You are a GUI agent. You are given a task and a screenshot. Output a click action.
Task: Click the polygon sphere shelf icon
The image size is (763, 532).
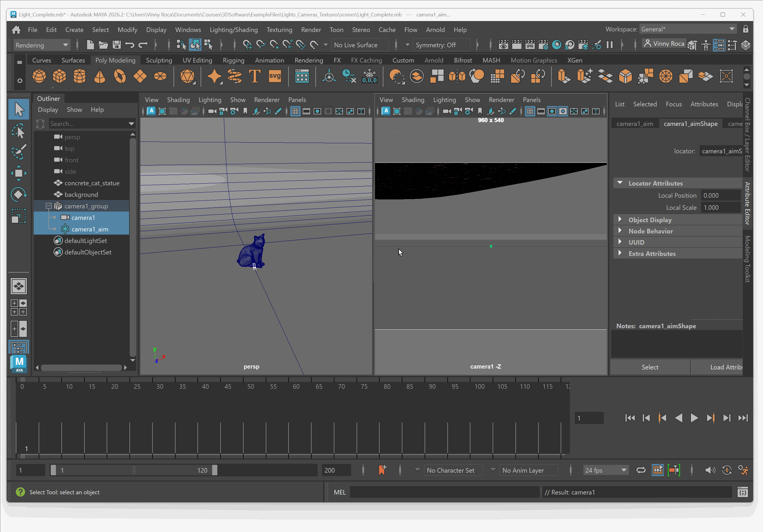click(39, 77)
